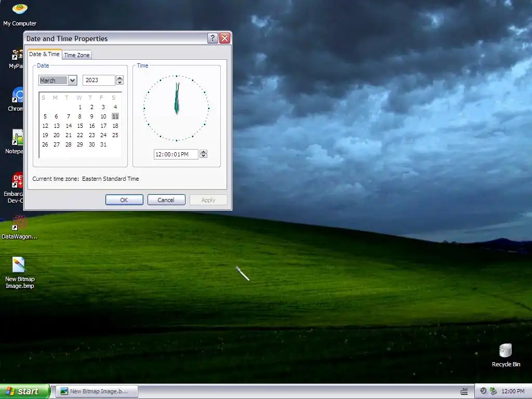Click the time field showing 12:00:01 PM
This screenshot has height=399, width=532.
176,154
